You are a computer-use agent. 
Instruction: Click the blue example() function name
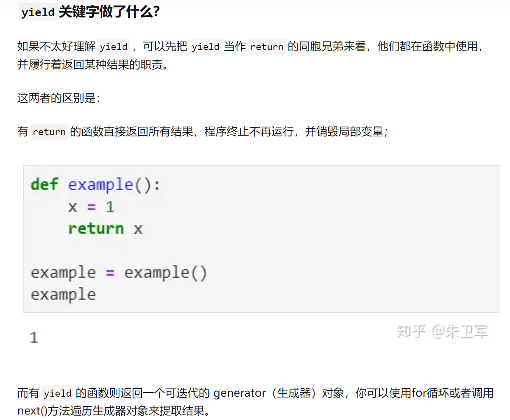tap(100, 185)
